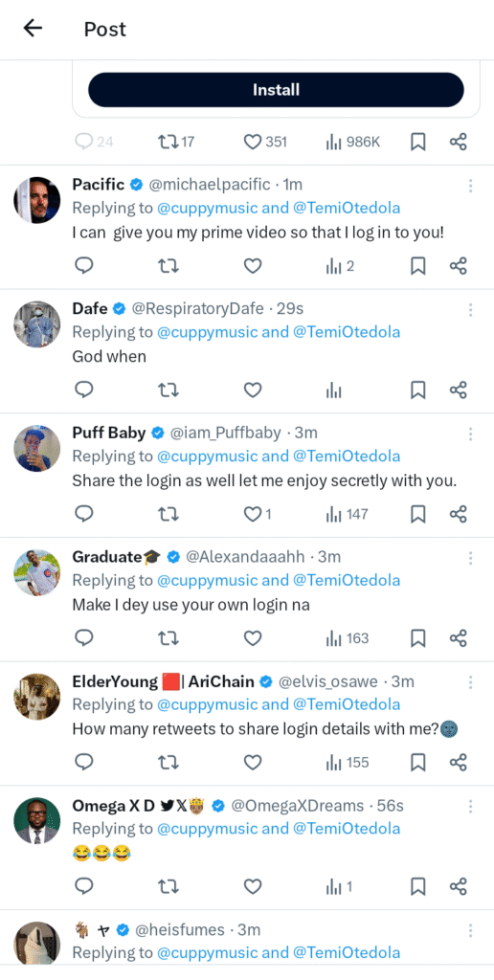
Task: Open more options menu on Pacific's reply
Action: point(470,185)
